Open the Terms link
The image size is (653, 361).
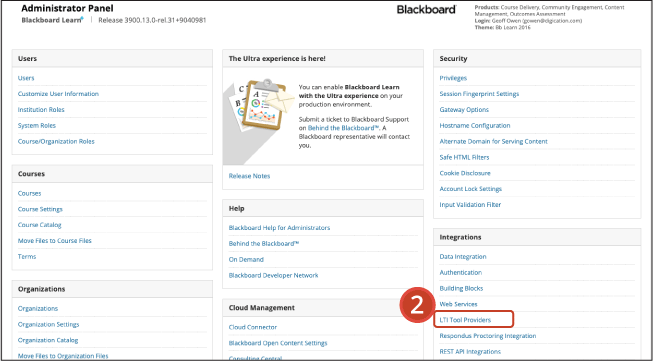coord(27,256)
